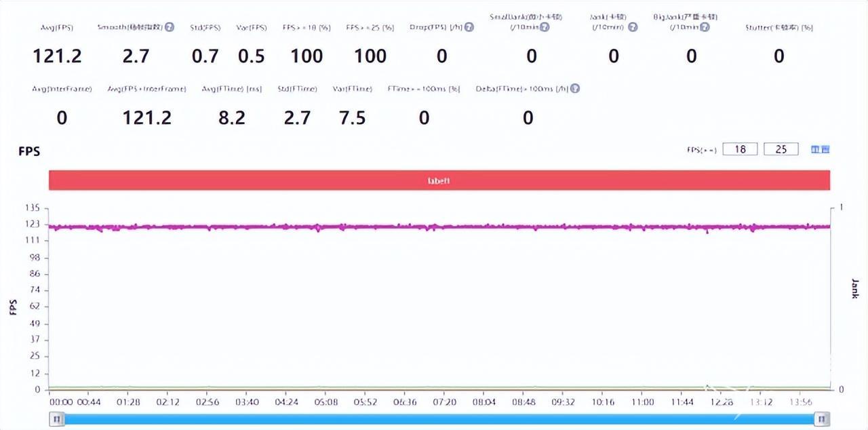Click the right handle of the time range slider

point(822,420)
